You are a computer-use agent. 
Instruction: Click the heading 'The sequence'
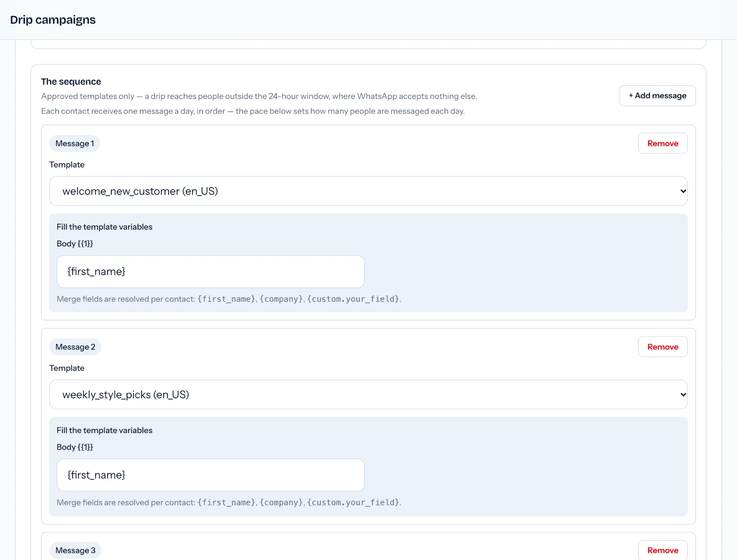point(71,81)
